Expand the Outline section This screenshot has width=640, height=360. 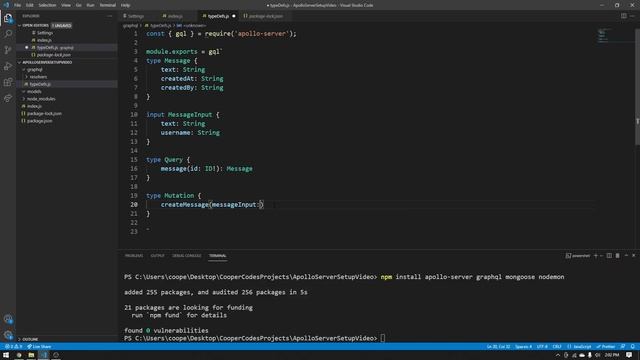click(x=67, y=339)
